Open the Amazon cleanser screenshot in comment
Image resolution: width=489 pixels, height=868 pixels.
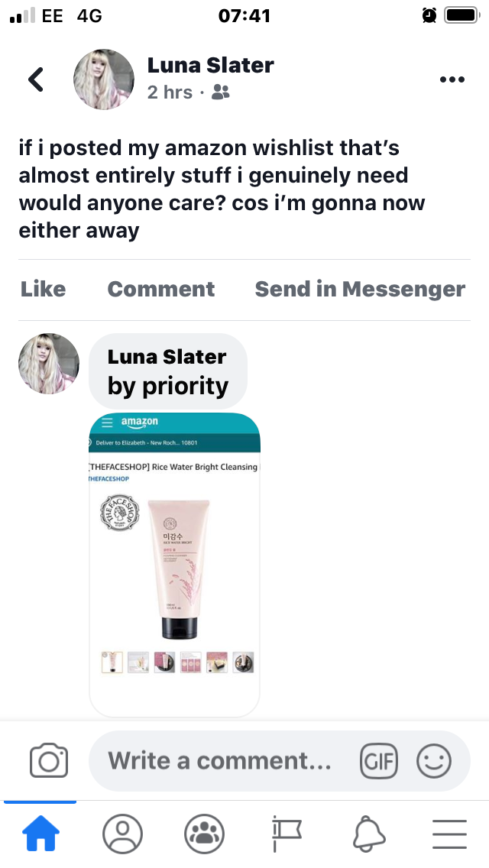coord(174,565)
